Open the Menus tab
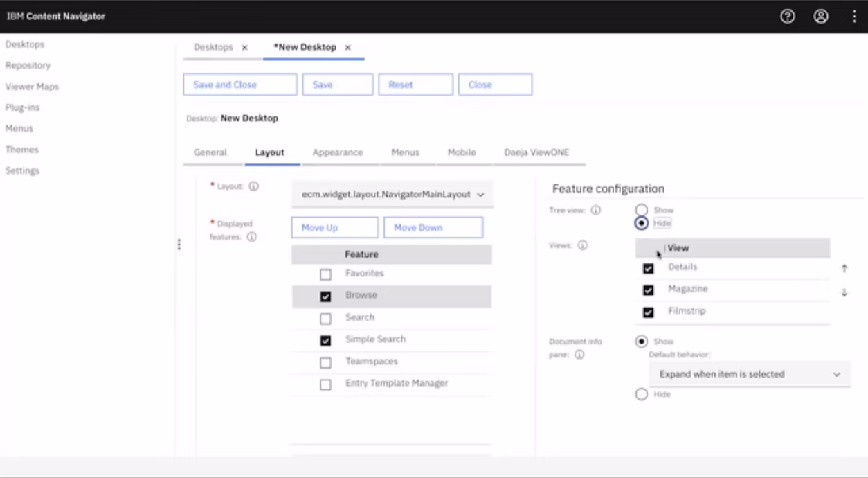The height and width of the screenshot is (478, 868). 405,152
